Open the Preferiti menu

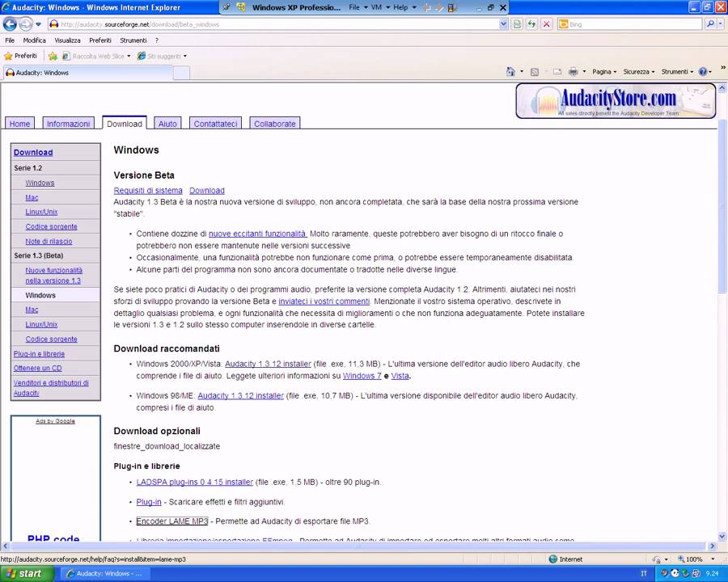point(100,40)
